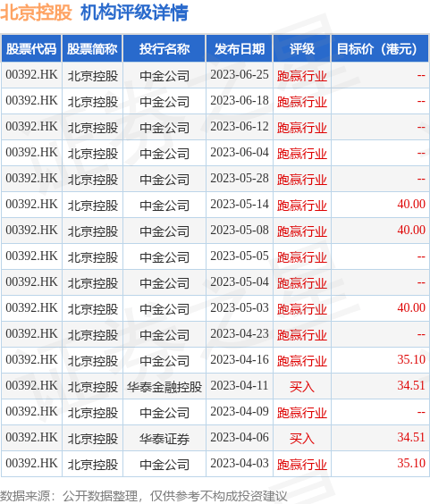The width and height of the screenshot is (430, 504).
Task: Click the 跑赢行业 rating for 2023-06-18
Action: tap(301, 102)
